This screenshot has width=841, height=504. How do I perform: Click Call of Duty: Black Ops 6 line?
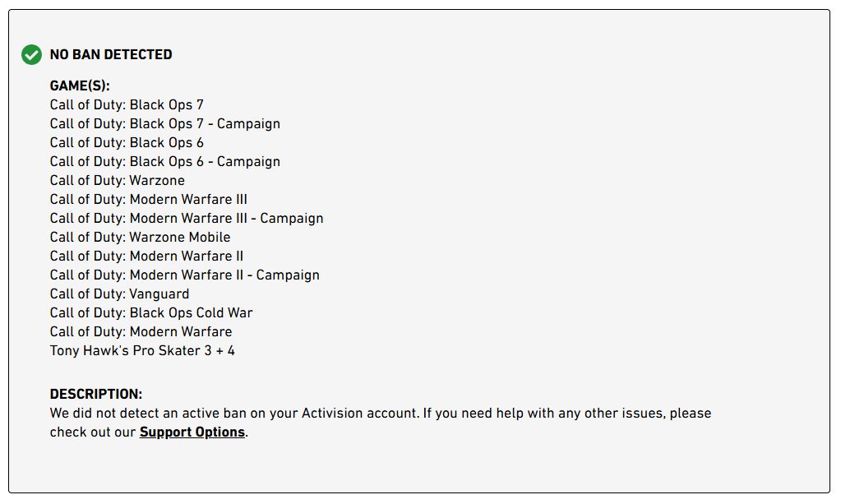(x=127, y=143)
